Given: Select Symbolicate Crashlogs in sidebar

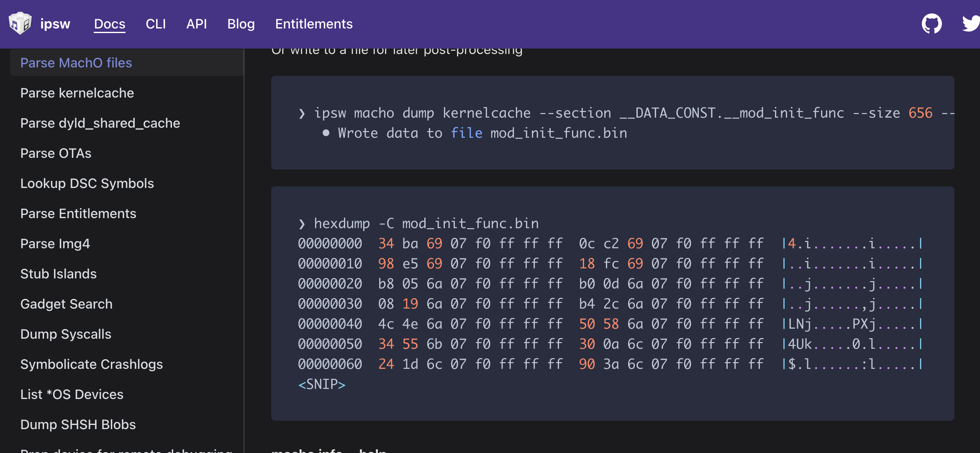Looking at the screenshot, I should (91, 364).
